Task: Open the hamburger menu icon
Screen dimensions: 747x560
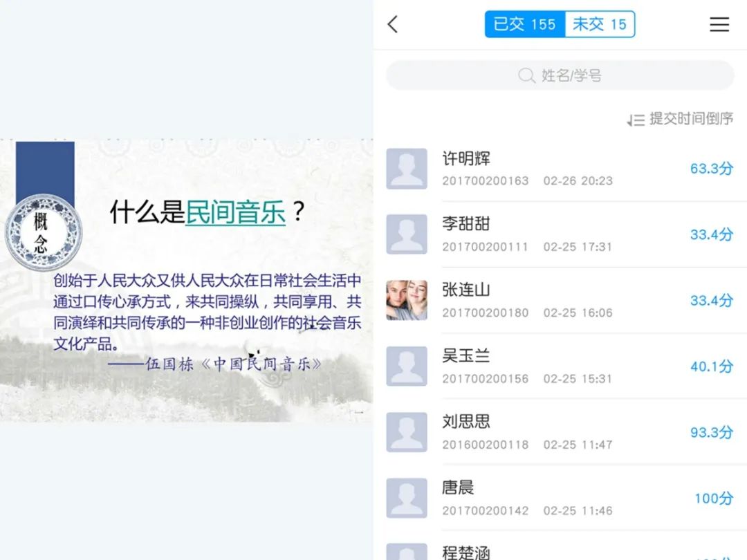Action: (719, 24)
